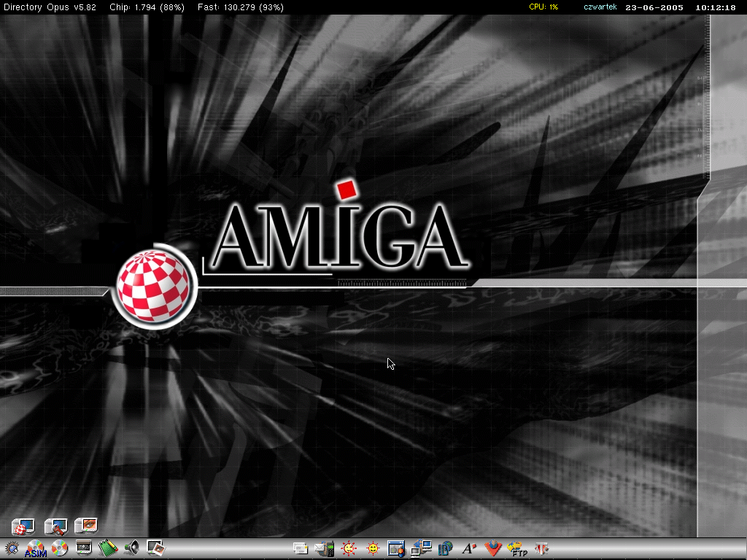Click the green notepad with pencil icon
Viewport: 747px width, 560px height.
coord(108,548)
